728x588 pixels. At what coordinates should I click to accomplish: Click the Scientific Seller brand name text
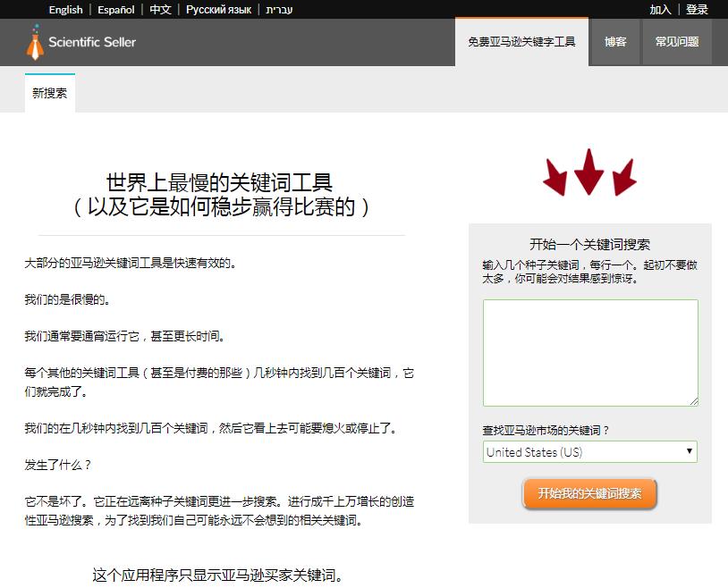click(x=92, y=42)
